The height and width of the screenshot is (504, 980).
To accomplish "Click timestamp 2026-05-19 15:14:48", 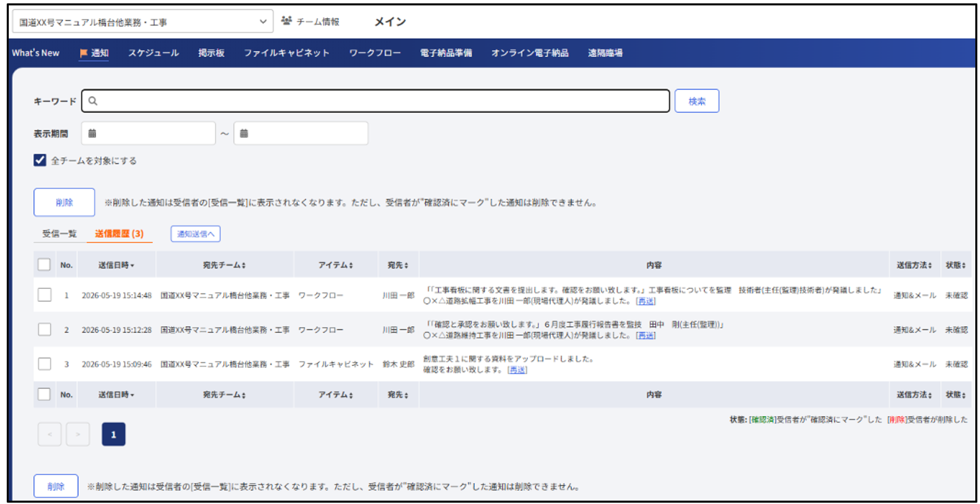I will [116, 296].
